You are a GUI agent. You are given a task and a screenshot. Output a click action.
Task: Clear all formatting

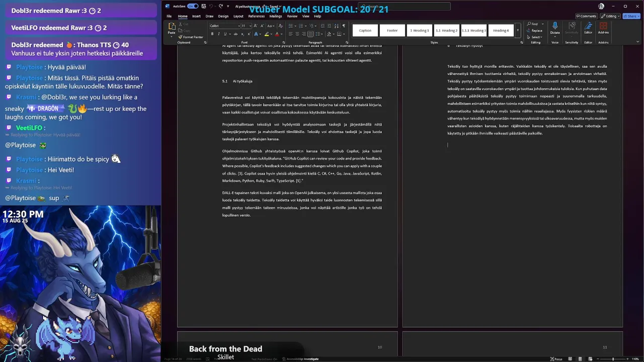(x=281, y=26)
